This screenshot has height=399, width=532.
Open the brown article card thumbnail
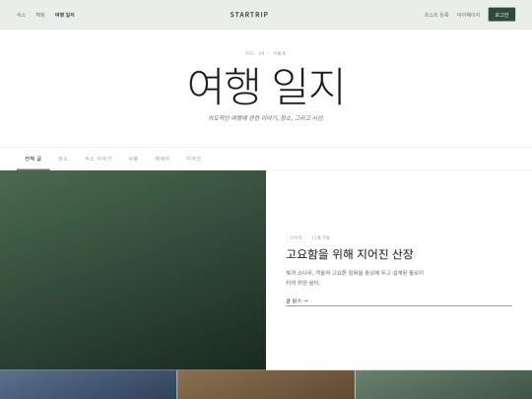[x=266, y=385]
